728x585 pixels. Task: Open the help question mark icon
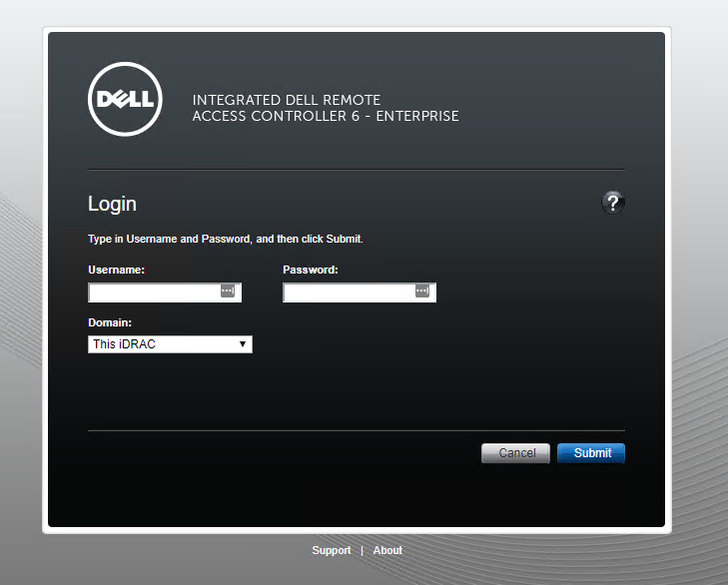point(613,203)
